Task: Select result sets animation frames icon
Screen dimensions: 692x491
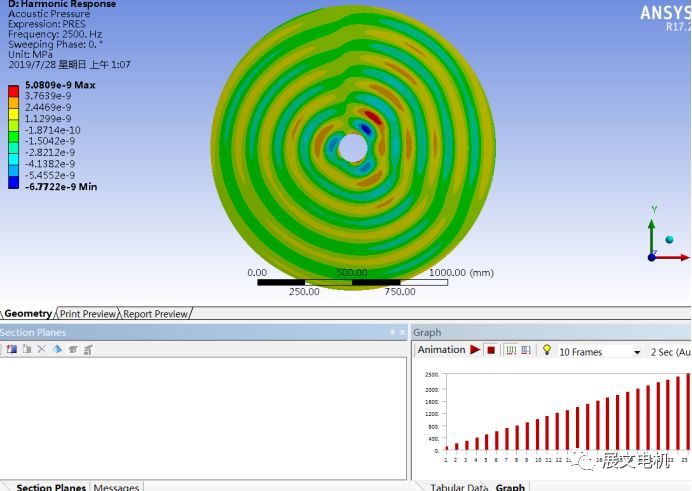Action: click(526, 350)
